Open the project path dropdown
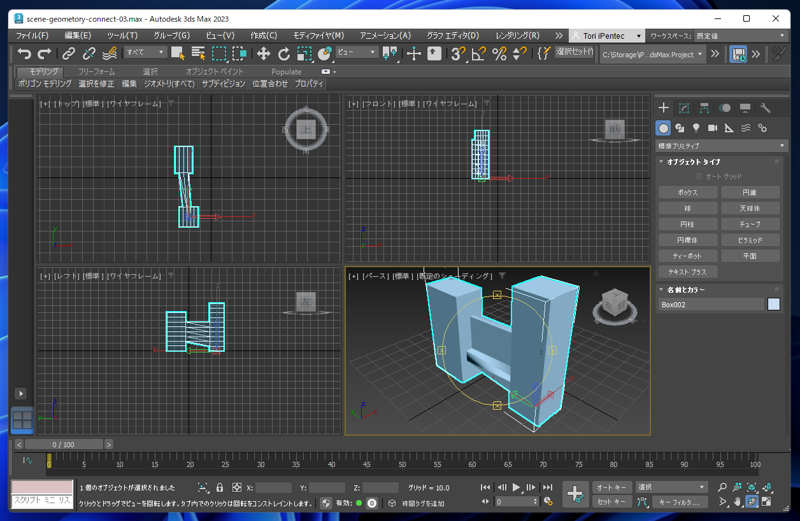This screenshot has height=521, width=800. [x=652, y=54]
